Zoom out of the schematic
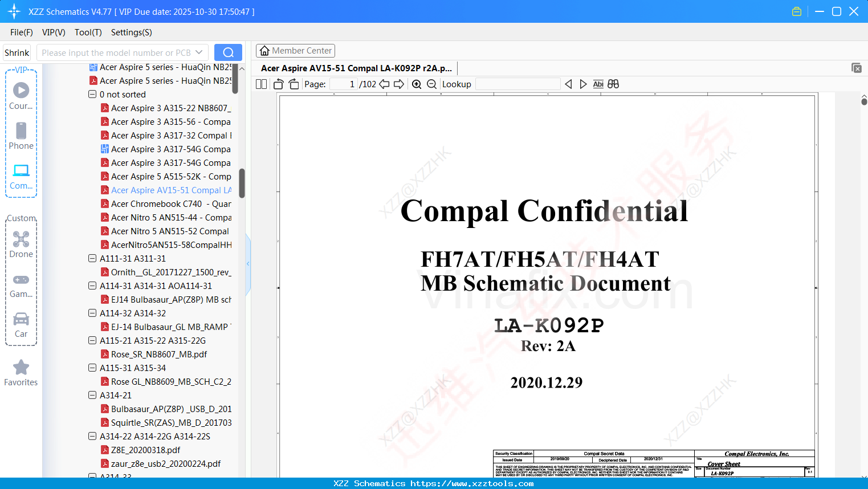 (x=431, y=84)
